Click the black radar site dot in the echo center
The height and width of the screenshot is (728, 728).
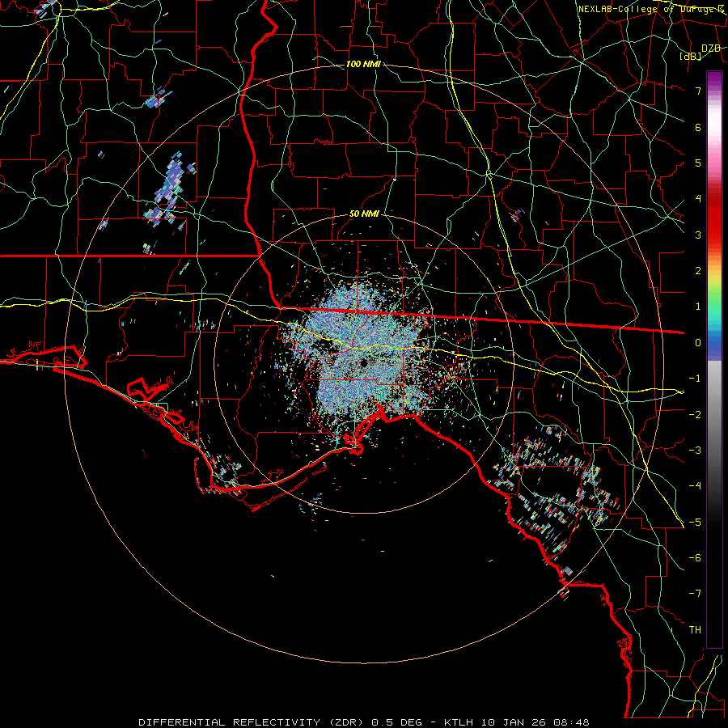(x=363, y=363)
